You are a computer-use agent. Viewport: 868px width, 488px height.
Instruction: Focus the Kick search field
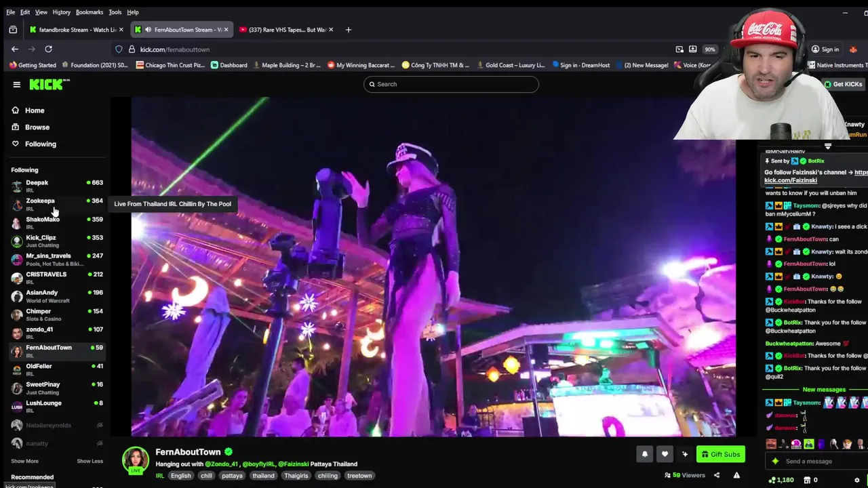[x=451, y=84]
